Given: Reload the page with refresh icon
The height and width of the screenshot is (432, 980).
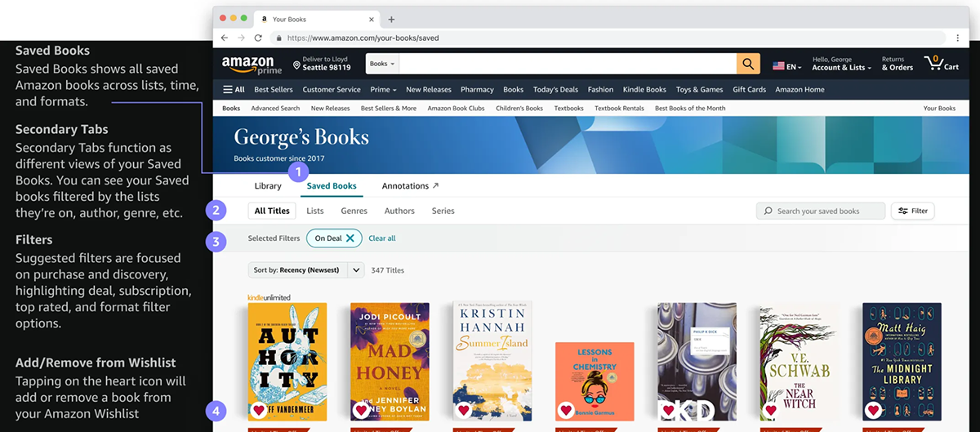Looking at the screenshot, I should tap(258, 38).
